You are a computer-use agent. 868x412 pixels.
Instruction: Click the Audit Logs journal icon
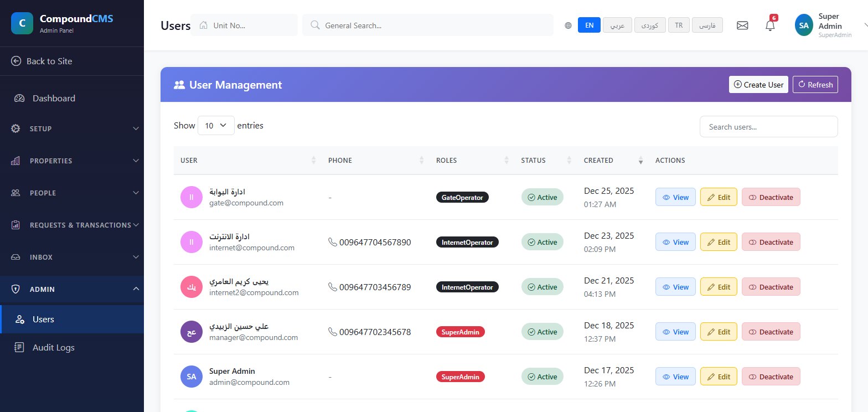(19, 348)
